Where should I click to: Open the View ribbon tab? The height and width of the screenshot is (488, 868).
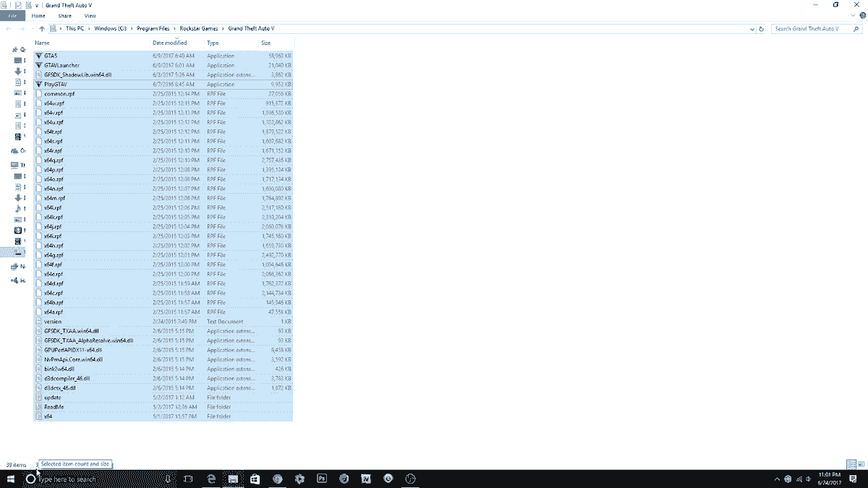90,15
